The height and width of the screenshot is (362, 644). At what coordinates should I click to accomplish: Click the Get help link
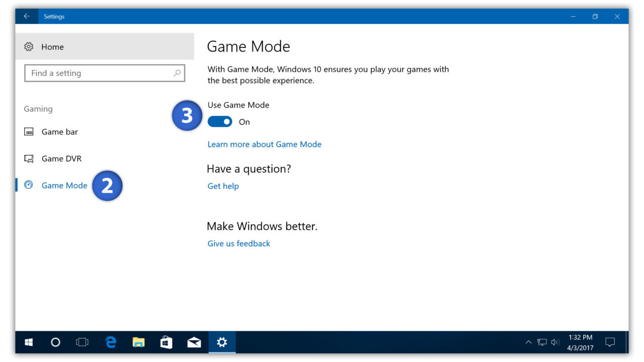coord(223,186)
